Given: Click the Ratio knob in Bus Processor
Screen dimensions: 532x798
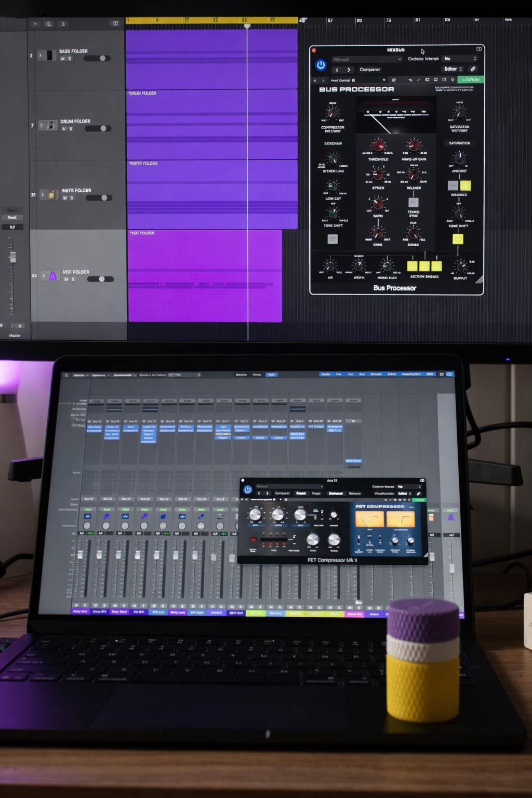Looking at the screenshot, I should click(x=378, y=204).
